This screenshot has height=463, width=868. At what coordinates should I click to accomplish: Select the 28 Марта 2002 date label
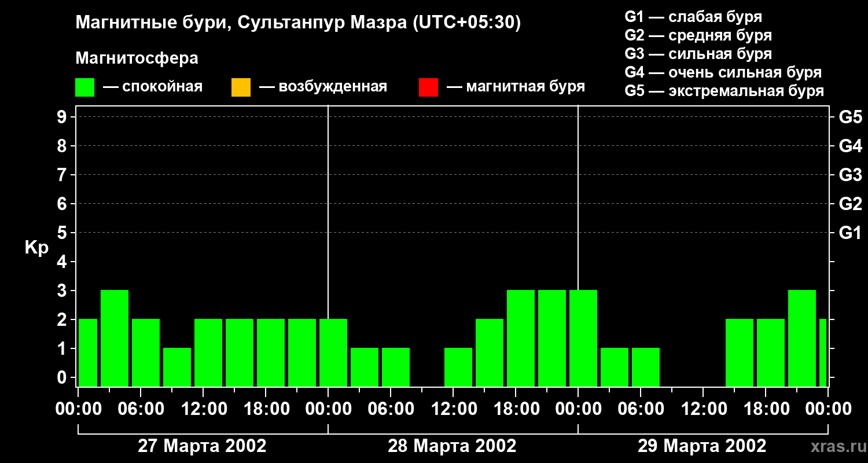coord(452,446)
